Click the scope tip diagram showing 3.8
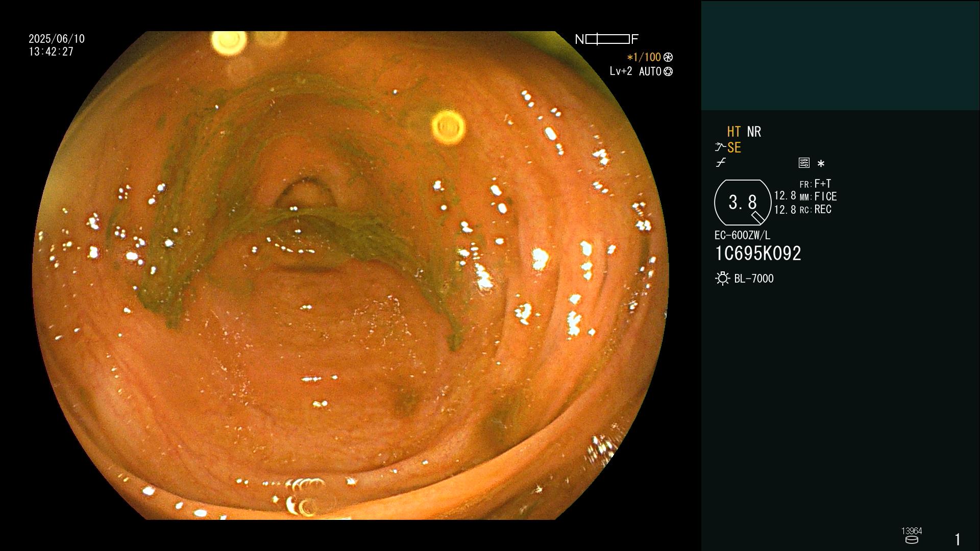 click(x=743, y=203)
